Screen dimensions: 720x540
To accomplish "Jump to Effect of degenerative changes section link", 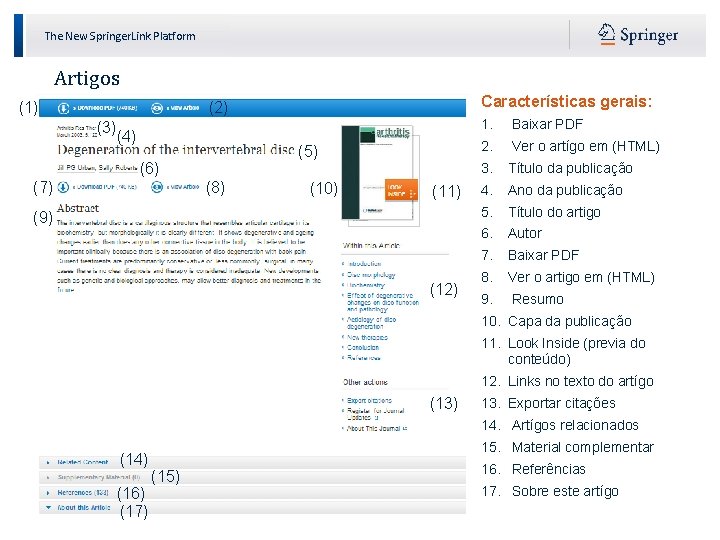I will click(x=383, y=302).
